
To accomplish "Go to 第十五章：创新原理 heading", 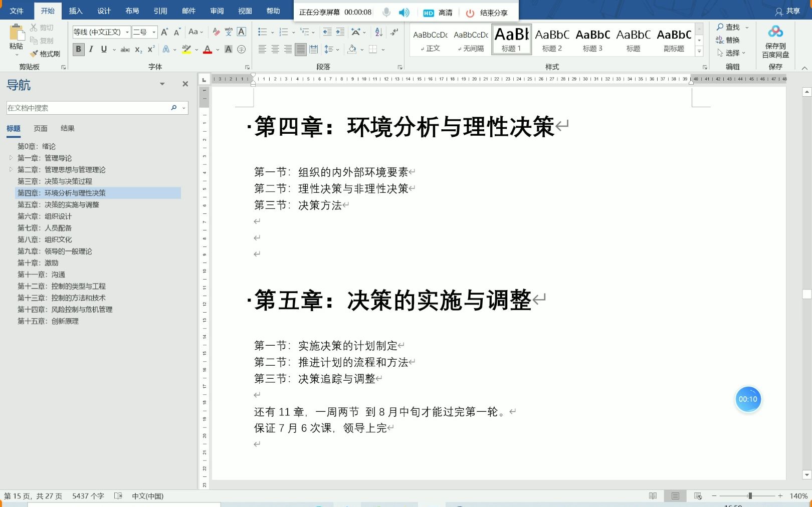I will click(48, 321).
